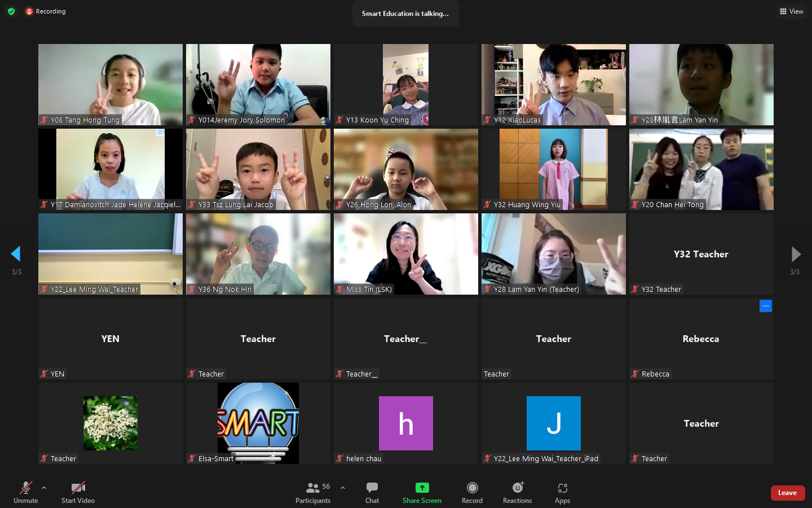Change layout using the View button
The width and height of the screenshot is (812, 508).
click(792, 11)
